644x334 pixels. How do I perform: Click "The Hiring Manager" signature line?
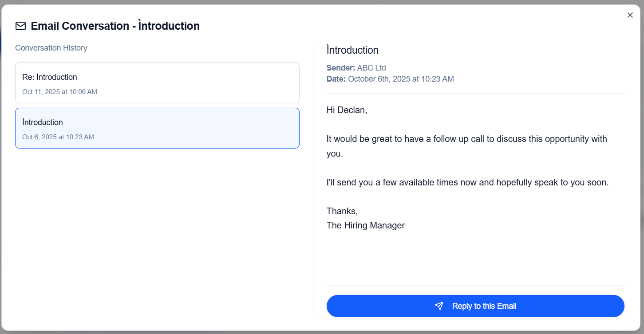click(365, 225)
